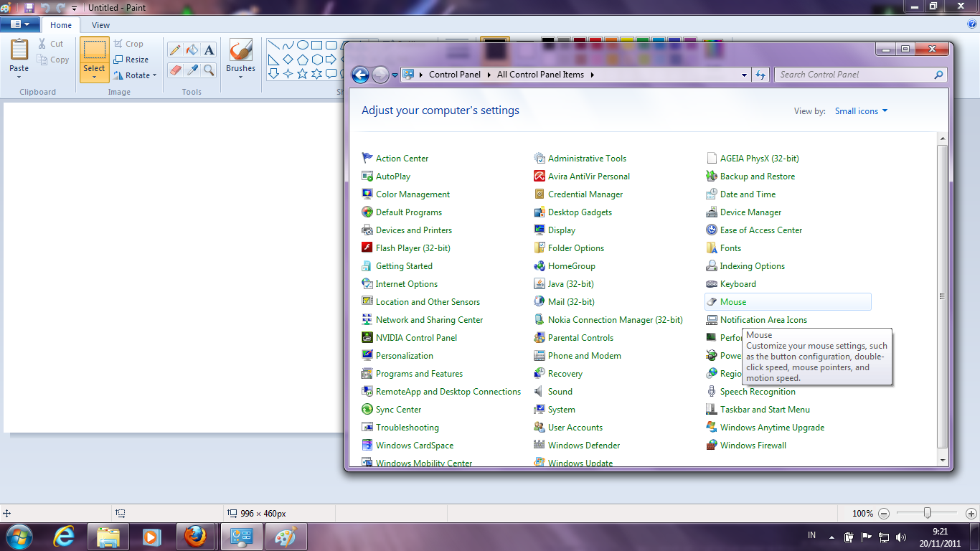
Task: Activate the Color picker eyedropper tool
Action: [x=192, y=70]
